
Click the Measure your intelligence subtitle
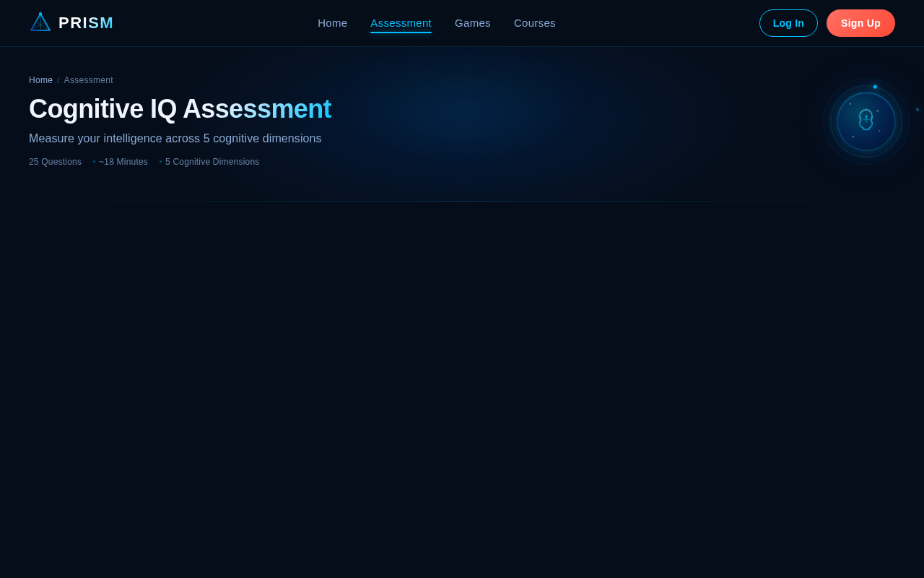[175, 138]
